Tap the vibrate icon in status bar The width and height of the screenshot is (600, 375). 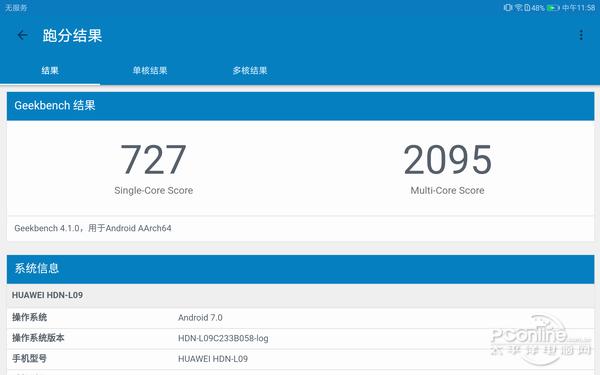[508, 7]
